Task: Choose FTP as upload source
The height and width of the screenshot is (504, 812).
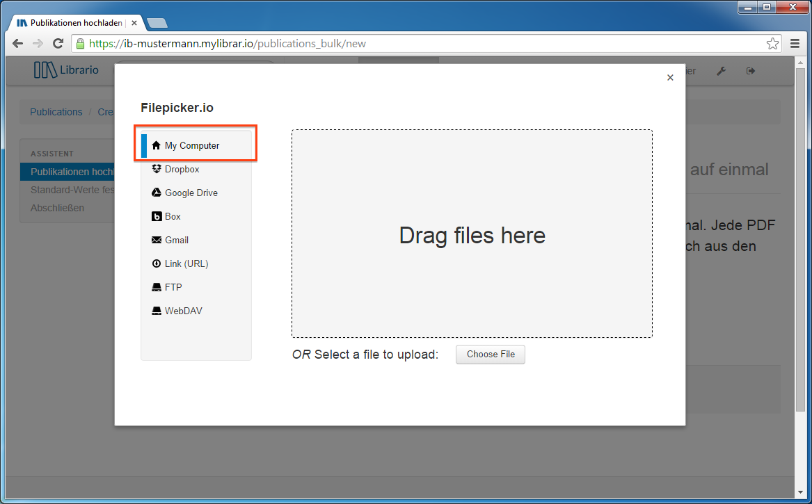Action: (x=196, y=287)
